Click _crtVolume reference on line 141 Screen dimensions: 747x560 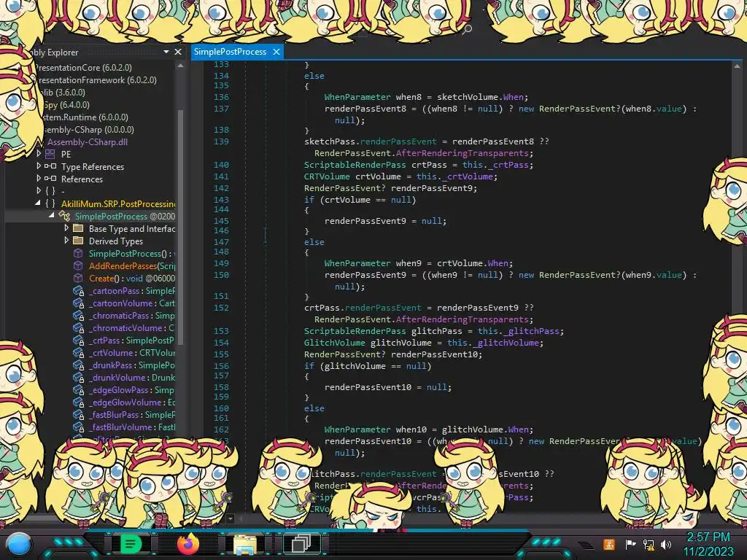coord(468,176)
